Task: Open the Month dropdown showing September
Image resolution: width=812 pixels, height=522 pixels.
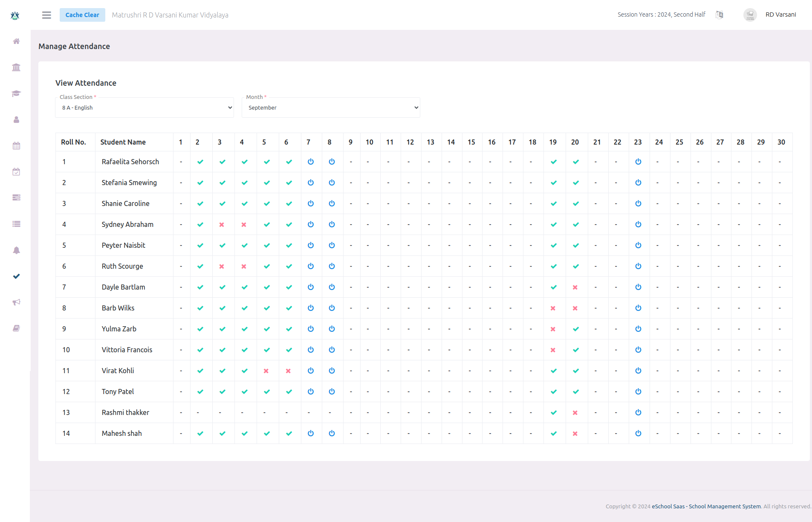Action: coord(331,107)
